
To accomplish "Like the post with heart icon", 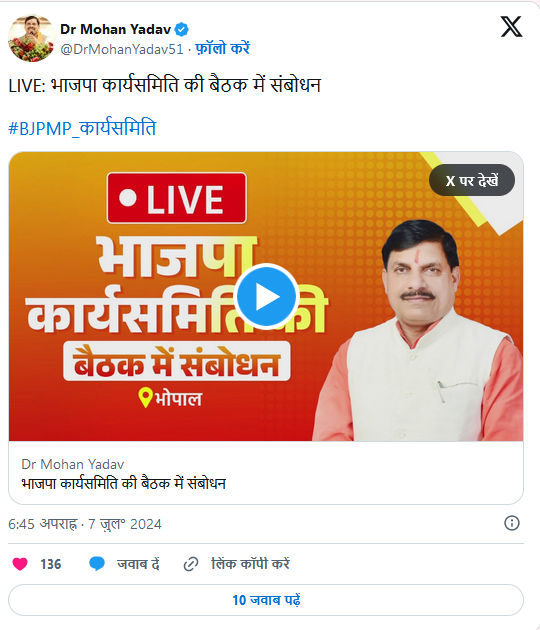I will point(20,564).
